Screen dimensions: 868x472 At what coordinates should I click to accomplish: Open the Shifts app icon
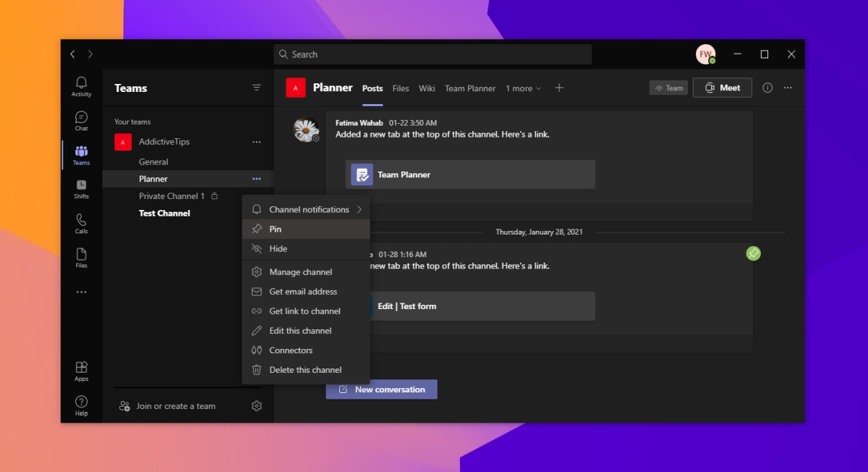click(81, 189)
